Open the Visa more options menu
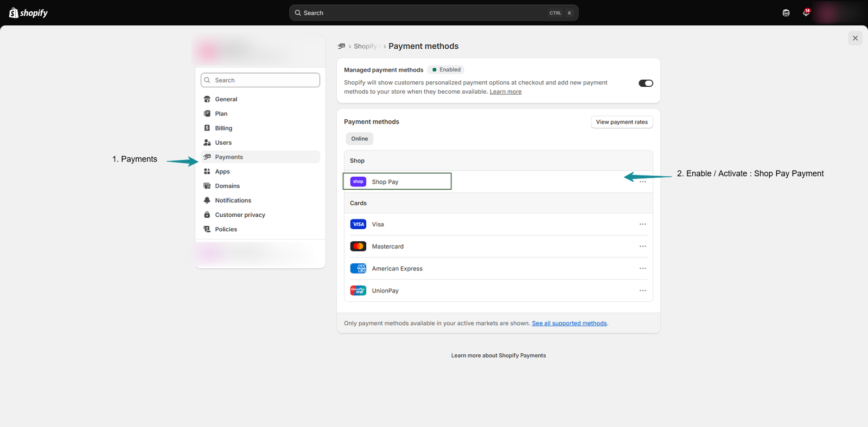This screenshot has height=427, width=868. 643,224
